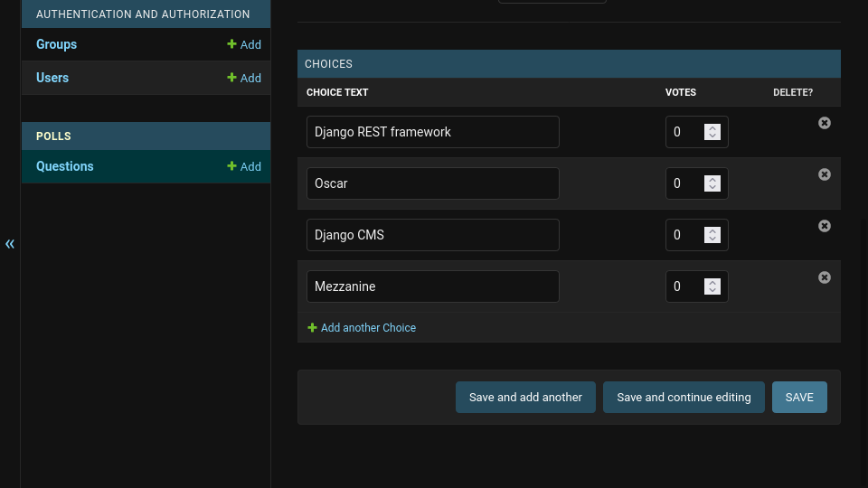Viewport: 868px width, 488px height.
Task: Click Save and add another
Action: pyautogui.click(x=525, y=398)
